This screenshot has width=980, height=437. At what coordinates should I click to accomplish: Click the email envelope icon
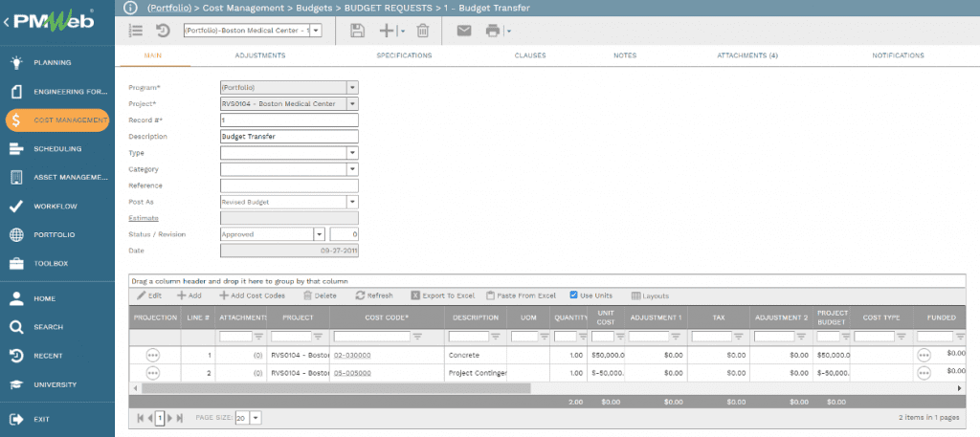(464, 31)
